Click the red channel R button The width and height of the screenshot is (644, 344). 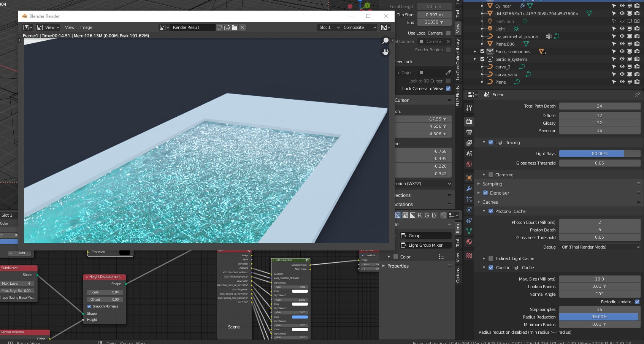click(x=420, y=215)
